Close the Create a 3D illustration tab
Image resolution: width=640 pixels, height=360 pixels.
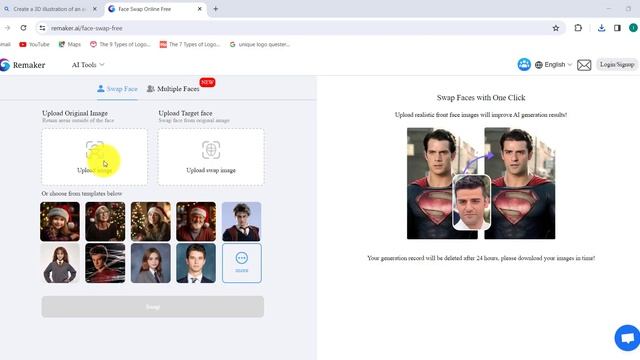95,9
